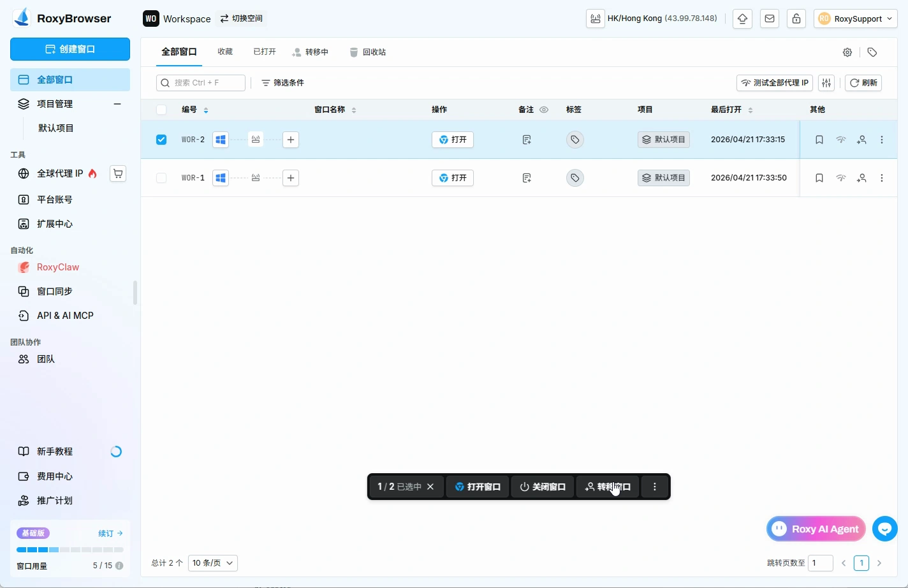Open 推广计划
908x588 pixels.
point(54,501)
